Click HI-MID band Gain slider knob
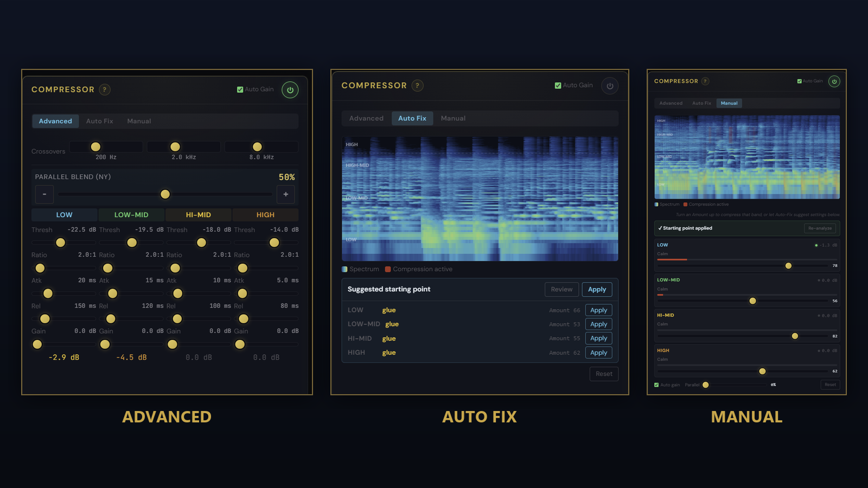Screen dimensions: 868x488 172,344
